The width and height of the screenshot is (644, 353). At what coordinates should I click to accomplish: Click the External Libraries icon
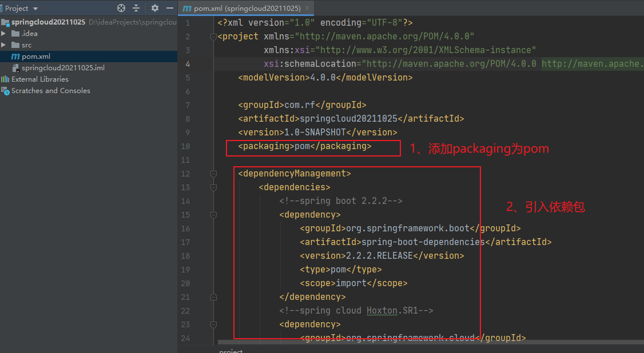(x=5, y=79)
